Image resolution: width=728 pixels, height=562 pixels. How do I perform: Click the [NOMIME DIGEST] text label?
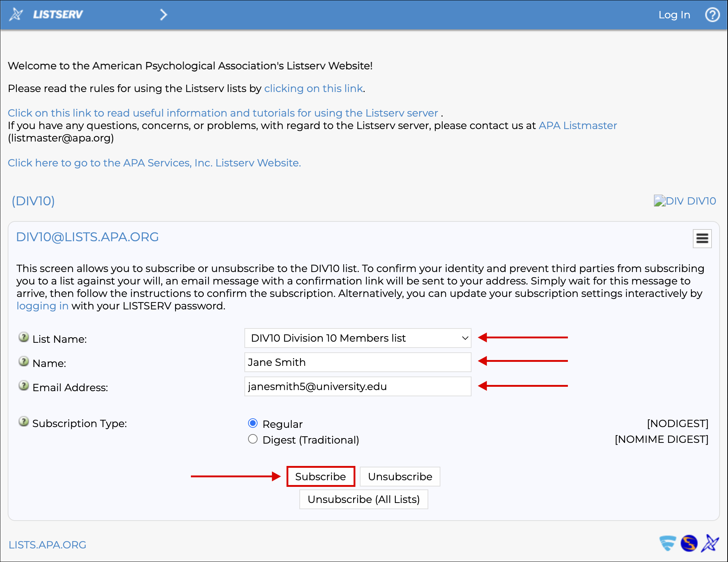coord(661,439)
